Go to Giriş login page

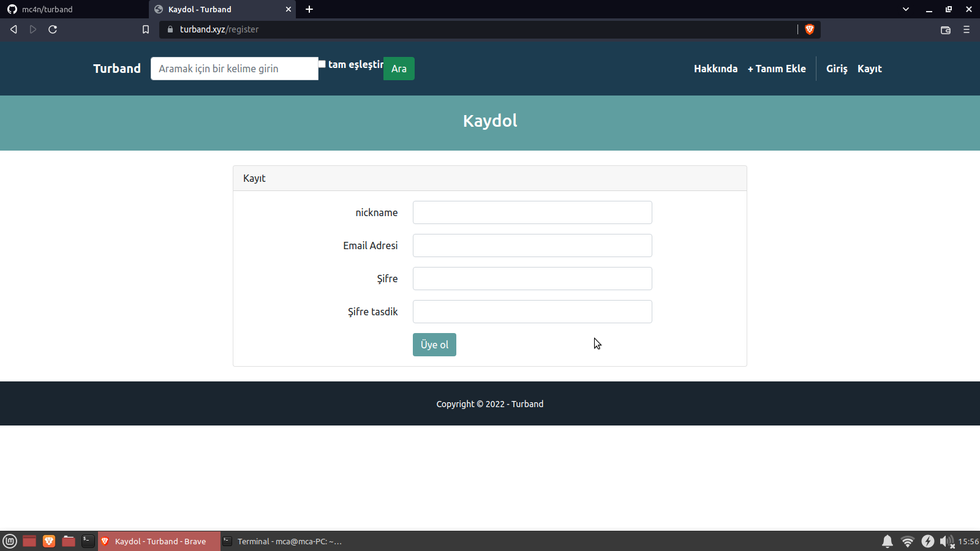coord(837,69)
